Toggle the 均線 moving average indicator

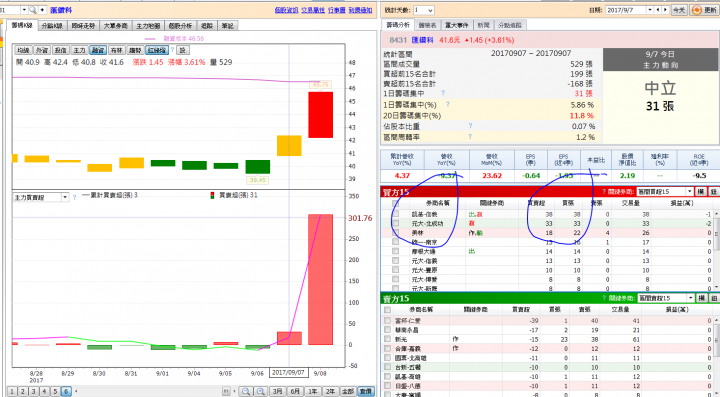22,50
